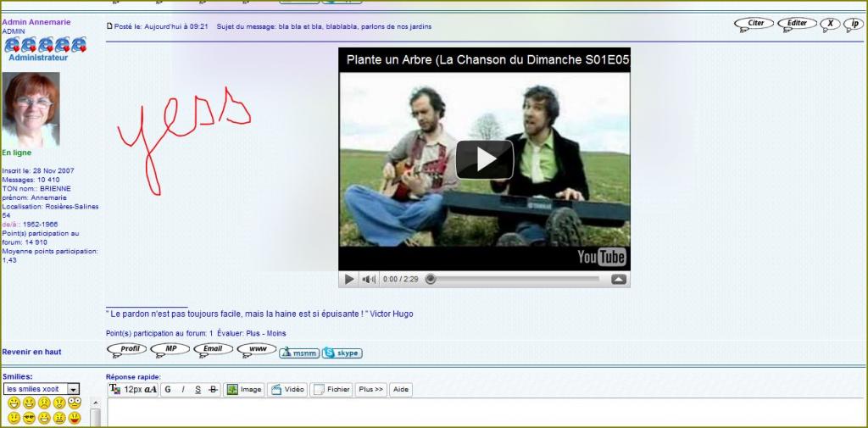Screen dimensions: 868x428
Task: Show more editor options with Plus >>
Action: click(x=371, y=389)
